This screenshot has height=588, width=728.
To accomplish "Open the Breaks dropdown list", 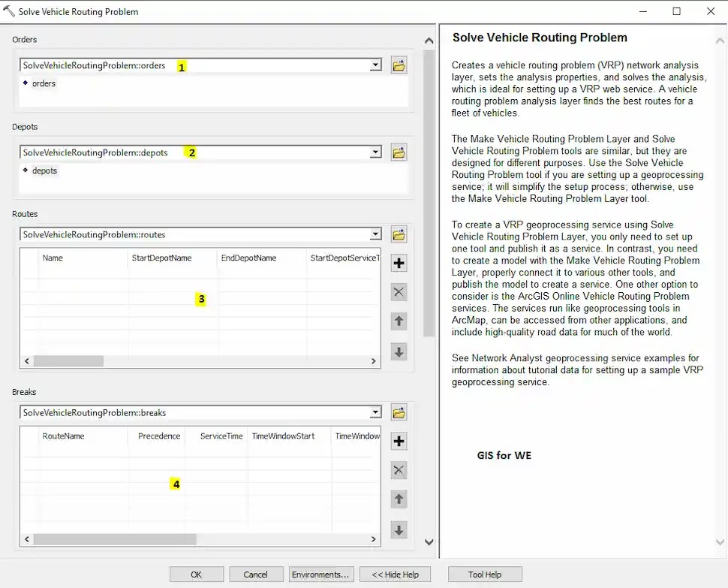I will (375, 412).
